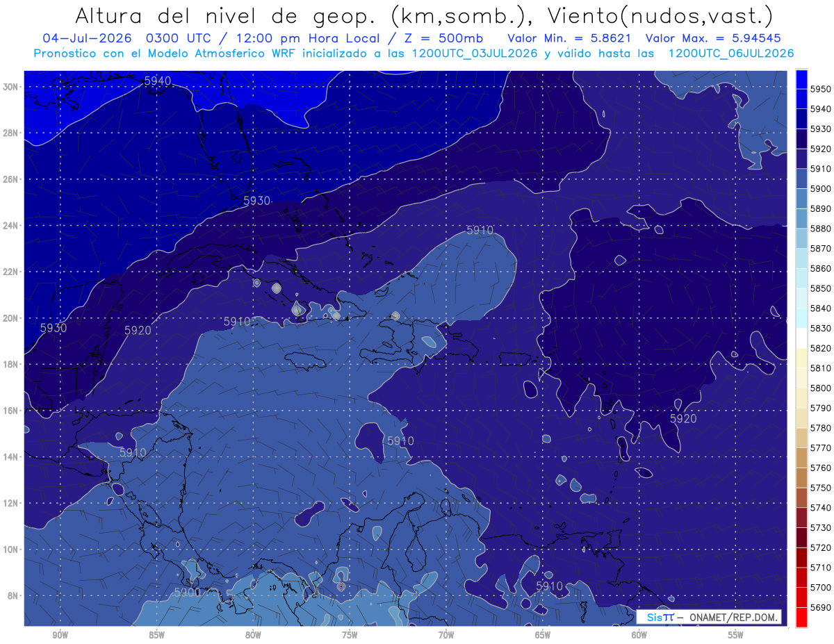
Task: Click the "65W" longitude axis label
Action: [543, 635]
